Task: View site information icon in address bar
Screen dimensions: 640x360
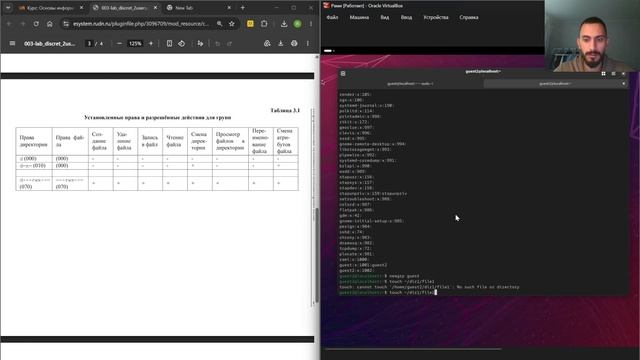Action: tap(66, 24)
